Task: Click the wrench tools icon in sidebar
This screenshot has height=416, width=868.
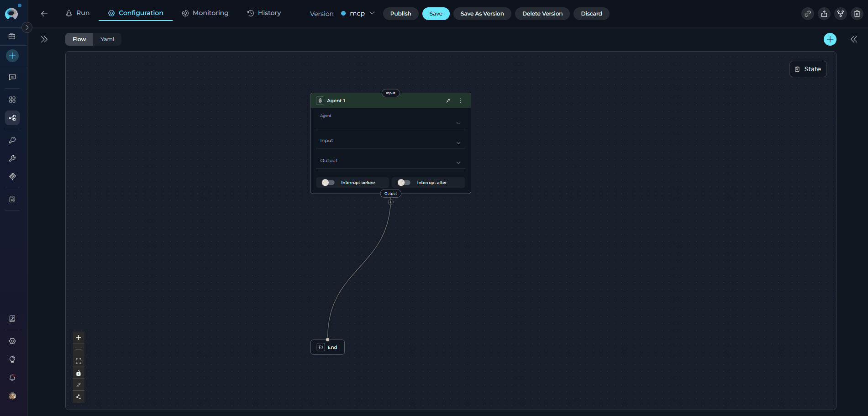Action: tap(12, 158)
